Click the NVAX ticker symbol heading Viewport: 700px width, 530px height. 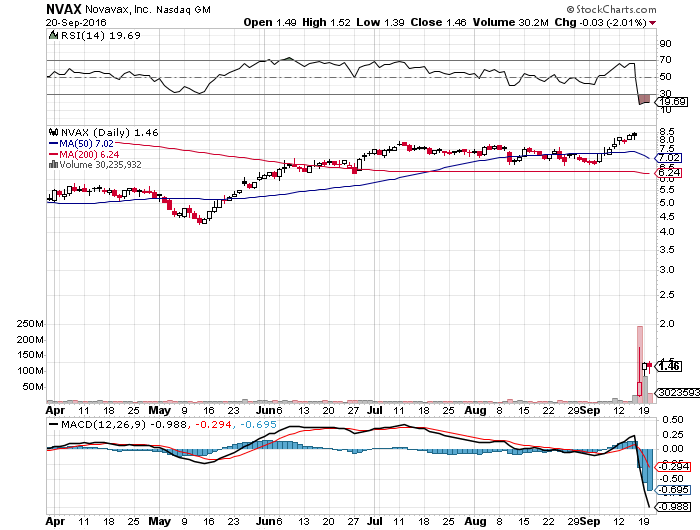pyautogui.click(x=64, y=9)
